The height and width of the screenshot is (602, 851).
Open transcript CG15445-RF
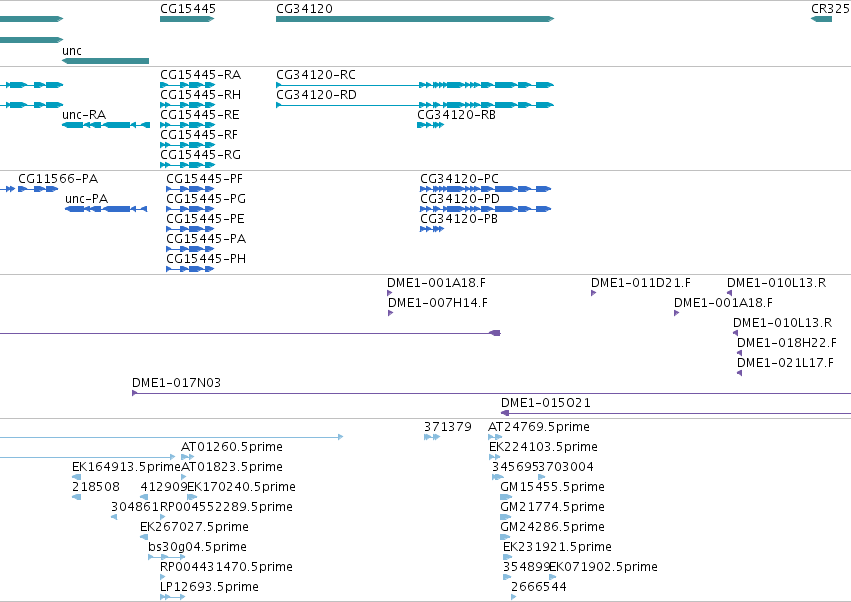[x=199, y=135]
